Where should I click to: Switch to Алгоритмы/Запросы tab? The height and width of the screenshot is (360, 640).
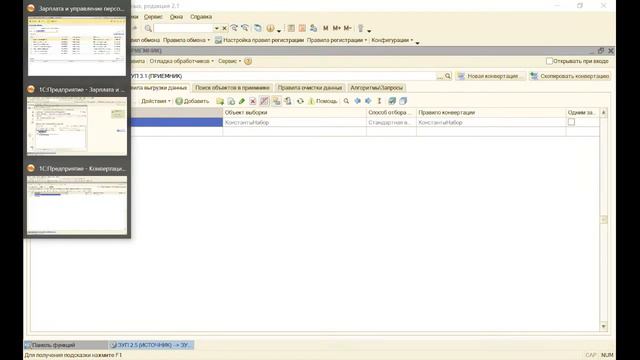point(376,88)
